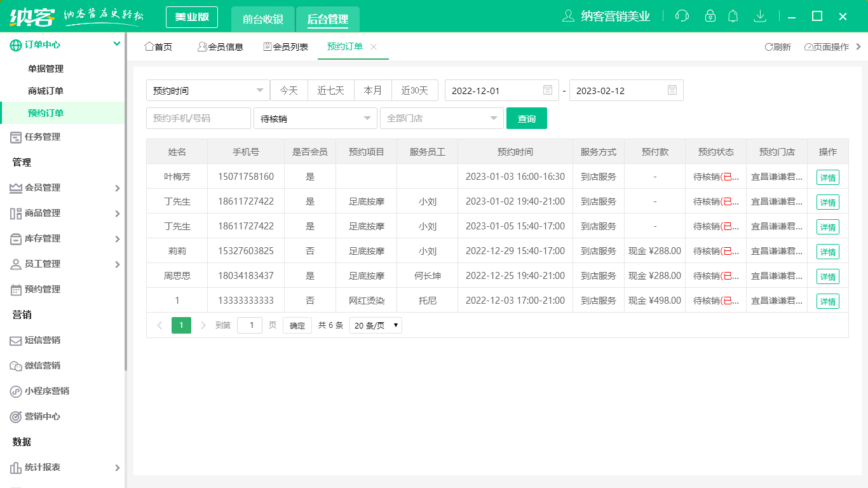868x488 pixels.
Task: Click the download icon beside notifications
Action: pyautogui.click(x=760, y=16)
